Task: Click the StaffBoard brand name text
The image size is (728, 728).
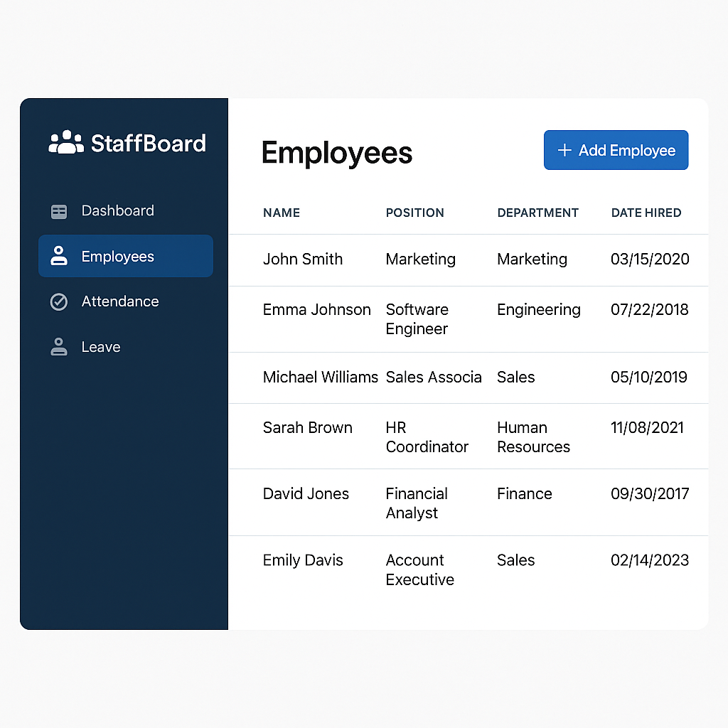Action: 148,143
